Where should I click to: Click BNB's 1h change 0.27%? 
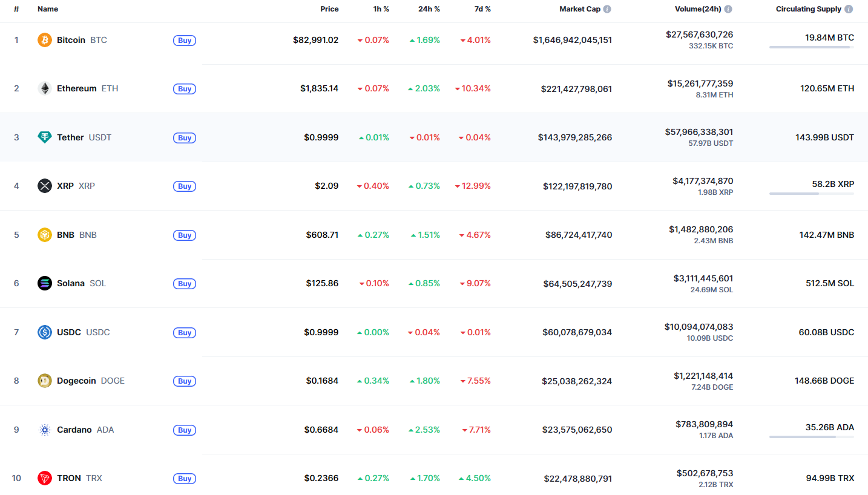(x=373, y=235)
